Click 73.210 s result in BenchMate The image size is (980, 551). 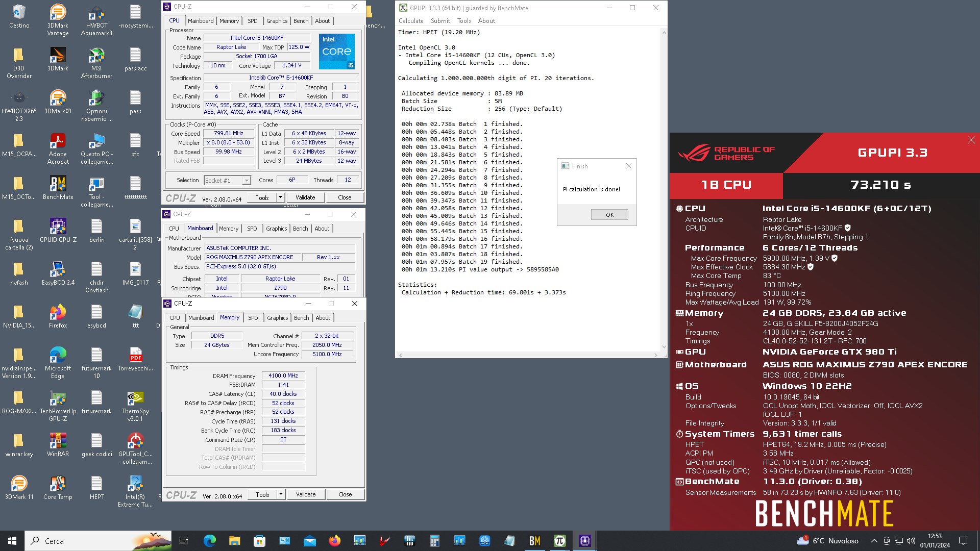(880, 185)
